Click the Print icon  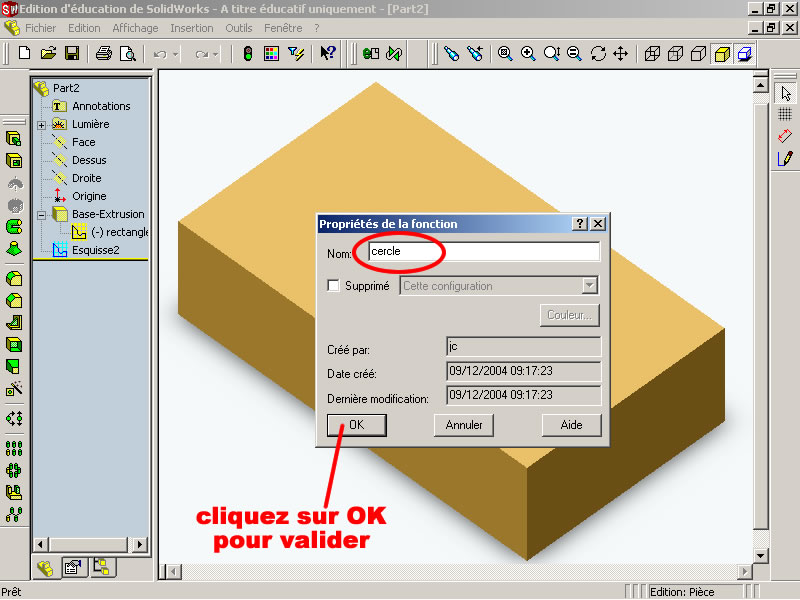[104, 53]
